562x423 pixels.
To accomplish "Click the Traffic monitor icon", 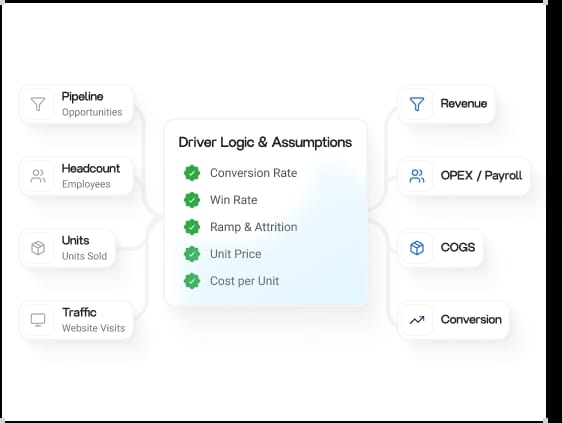I will (38, 320).
